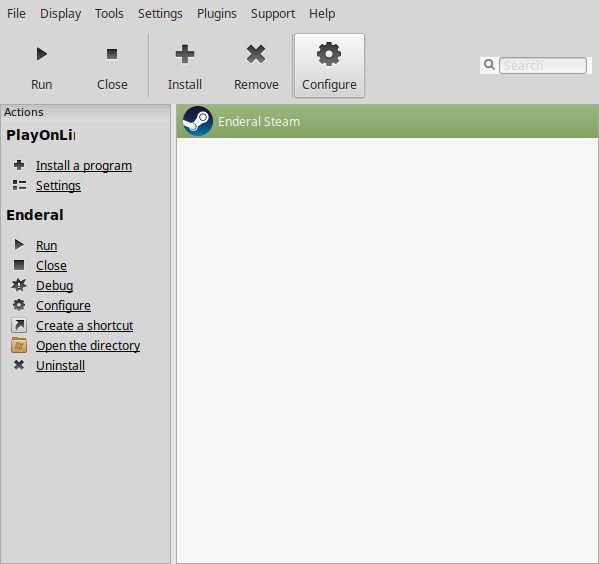Click the arrow icon beside Create a shortcut
The height and width of the screenshot is (564, 599).
pyautogui.click(x=19, y=325)
